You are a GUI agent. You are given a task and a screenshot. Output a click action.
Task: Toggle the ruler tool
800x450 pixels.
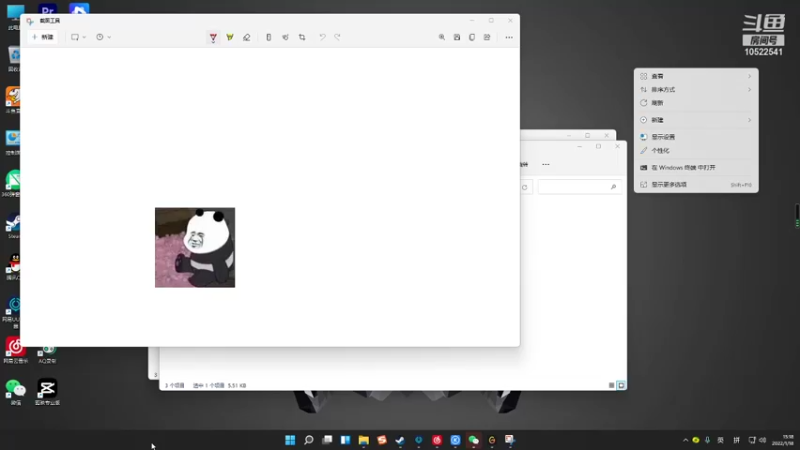coord(268,37)
